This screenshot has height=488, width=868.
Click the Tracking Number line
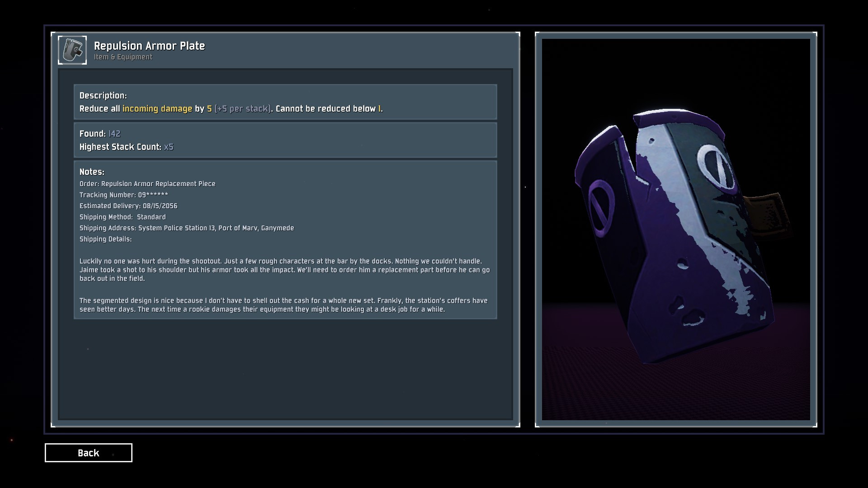click(124, 195)
